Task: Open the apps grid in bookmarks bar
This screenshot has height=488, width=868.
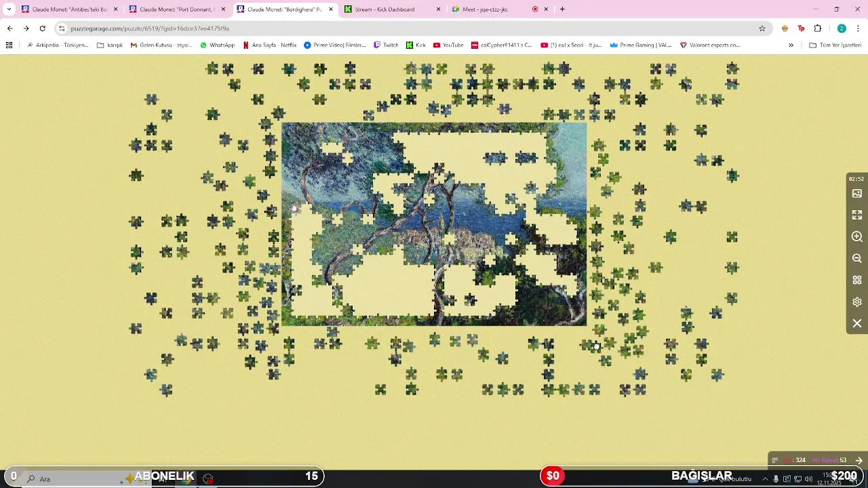Action: (9, 45)
